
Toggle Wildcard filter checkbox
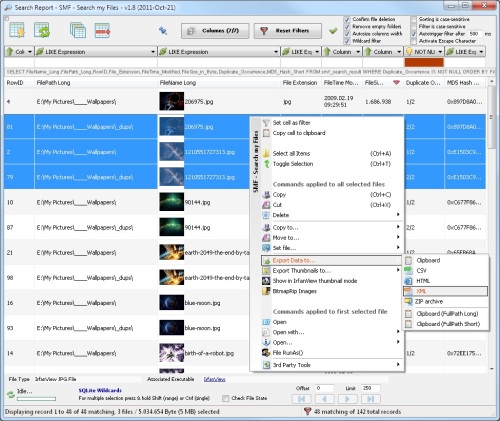[347, 41]
